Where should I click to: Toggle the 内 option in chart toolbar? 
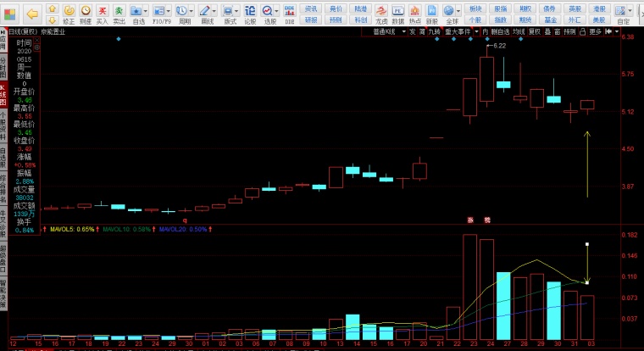(x=486, y=31)
